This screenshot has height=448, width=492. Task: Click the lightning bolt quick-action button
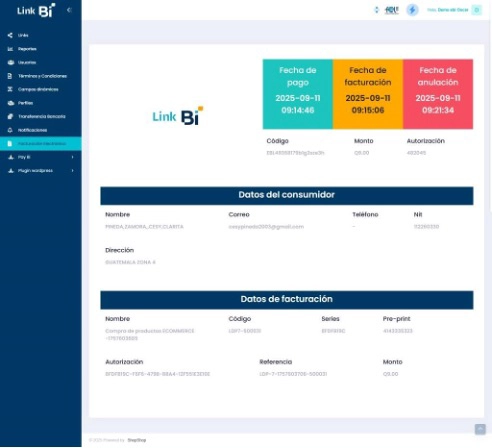tap(412, 10)
